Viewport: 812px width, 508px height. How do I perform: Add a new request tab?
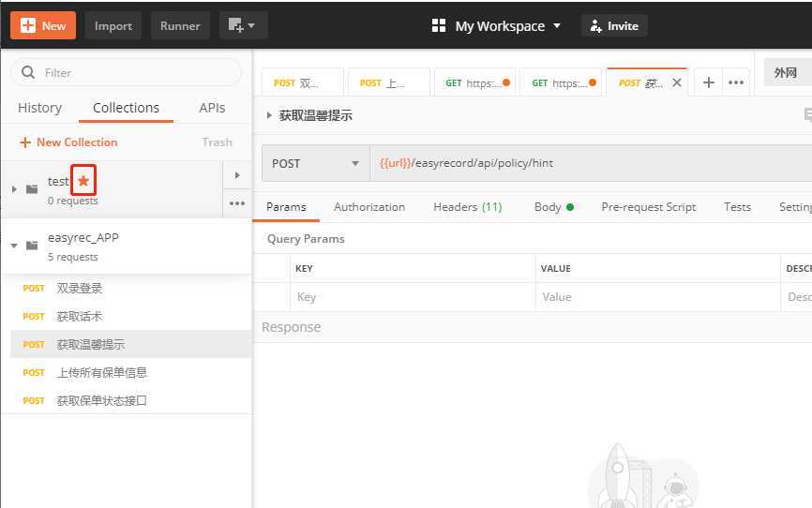point(709,82)
